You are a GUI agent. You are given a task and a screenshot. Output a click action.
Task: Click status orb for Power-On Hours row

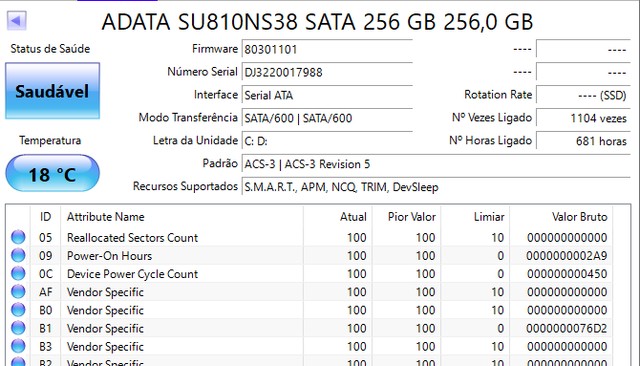coord(18,255)
